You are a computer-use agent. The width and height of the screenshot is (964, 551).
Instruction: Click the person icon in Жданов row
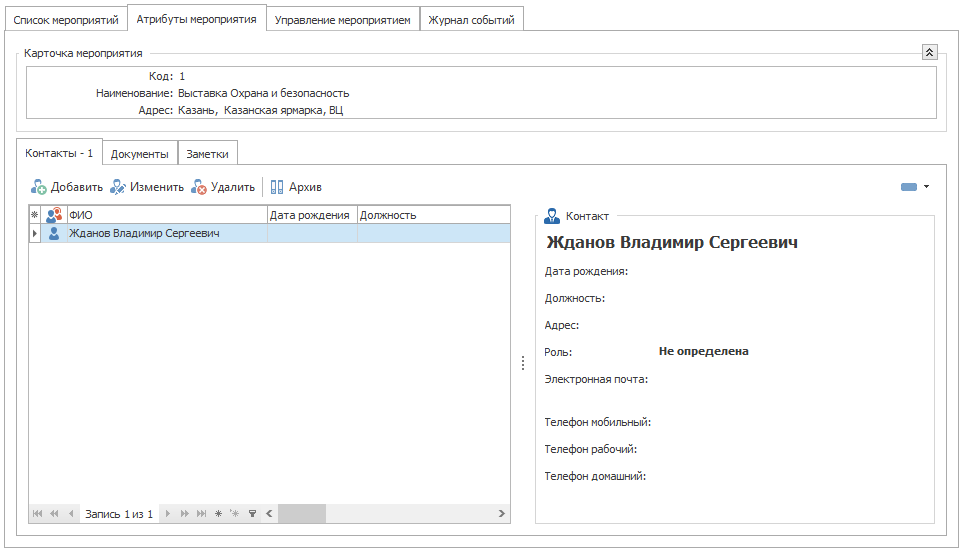54,233
